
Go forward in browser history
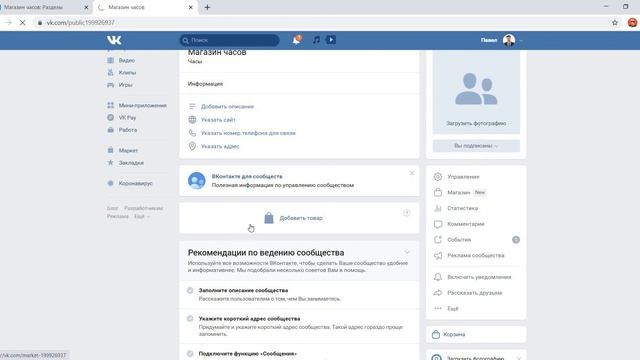(8, 23)
